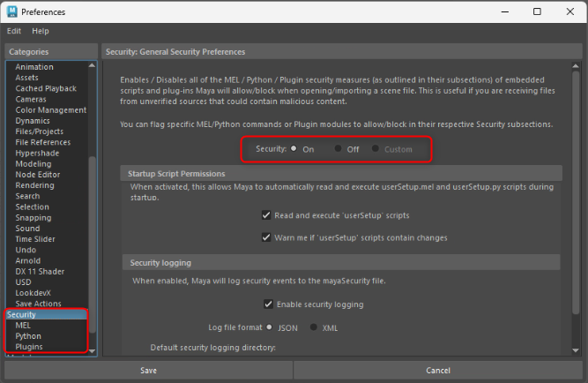This screenshot has width=588, height=383.
Task: Toggle Enable security logging checkbox
Action: click(x=269, y=304)
